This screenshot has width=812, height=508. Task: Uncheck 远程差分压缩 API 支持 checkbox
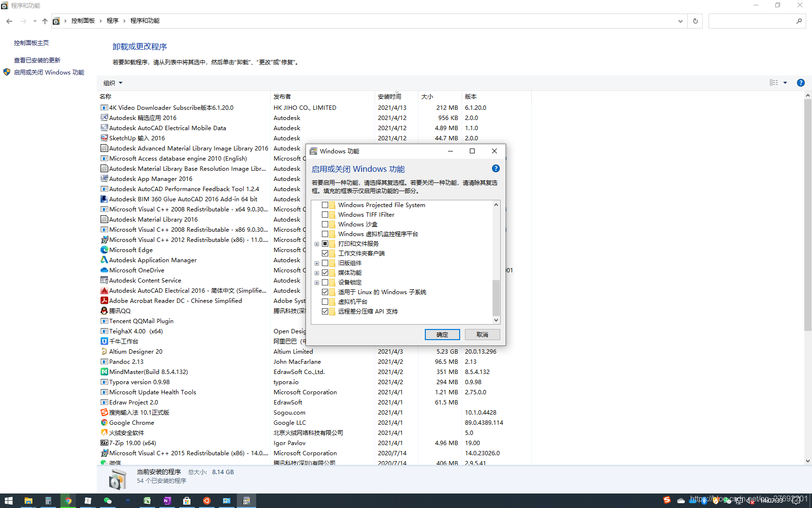[325, 312]
